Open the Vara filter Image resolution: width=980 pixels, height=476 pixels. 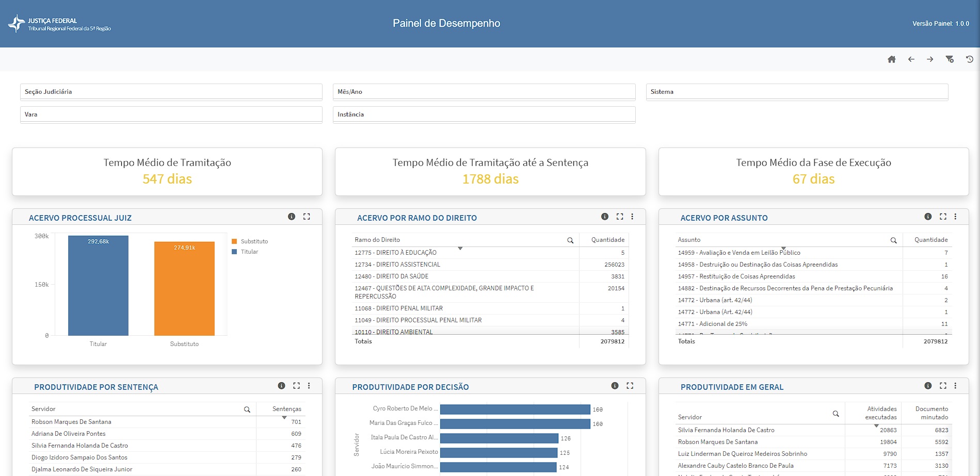[x=171, y=114]
